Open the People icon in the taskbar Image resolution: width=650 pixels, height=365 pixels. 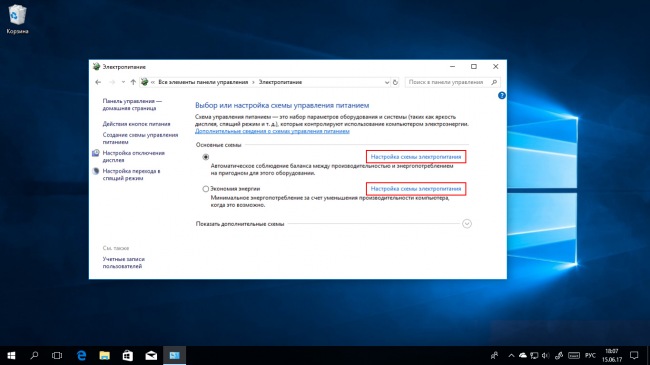point(494,355)
